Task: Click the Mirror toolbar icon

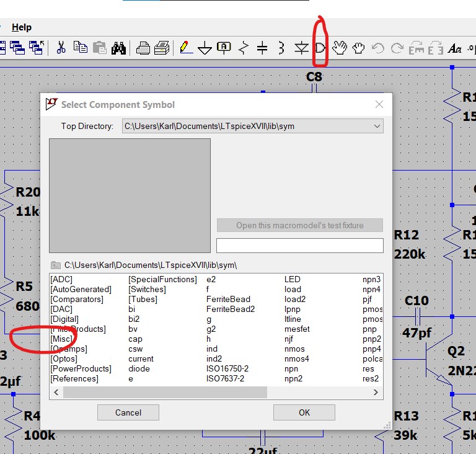Action: point(436,48)
